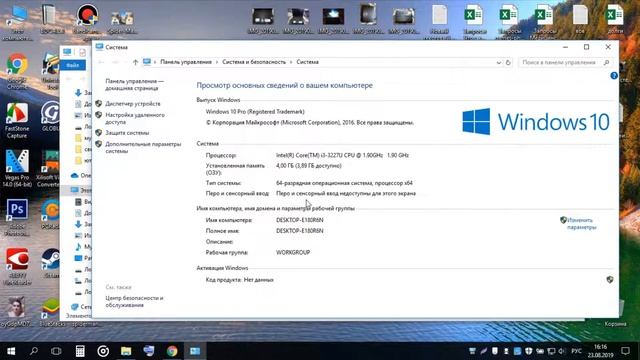Open Google Chrome desktop shortcut
Viewport: 640px width, 360px height.
click(17, 71)
